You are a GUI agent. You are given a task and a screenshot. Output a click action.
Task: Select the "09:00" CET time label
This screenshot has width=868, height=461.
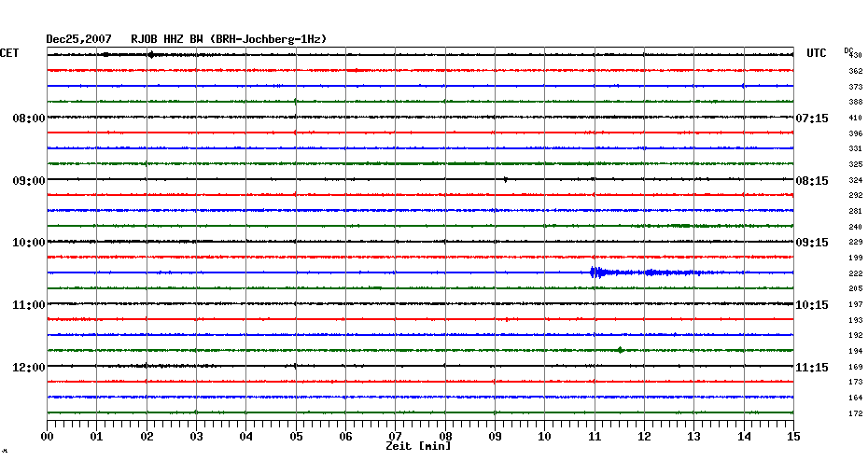pyautogui.click(x=29, y=181)
